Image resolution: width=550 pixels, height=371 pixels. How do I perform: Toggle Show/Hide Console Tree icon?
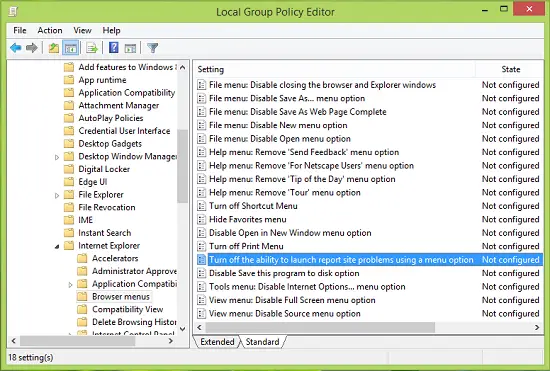pyautogui.click(x=70, y=48)
